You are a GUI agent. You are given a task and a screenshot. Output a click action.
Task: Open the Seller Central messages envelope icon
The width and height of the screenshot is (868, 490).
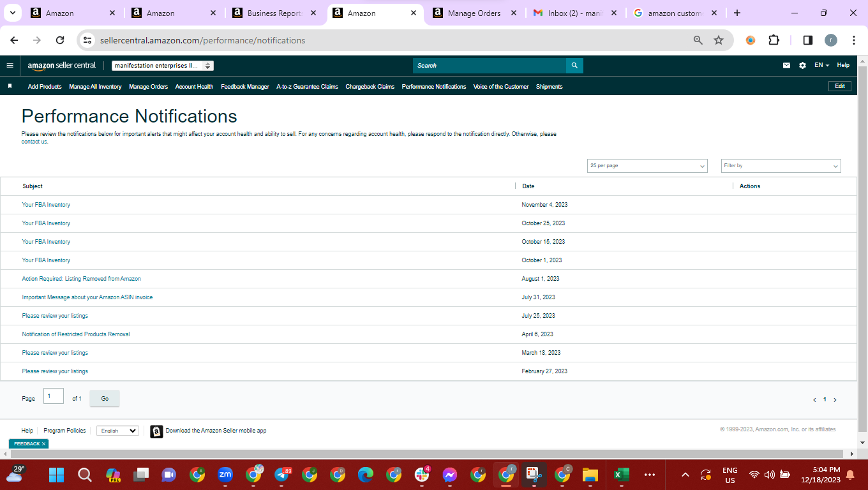(x=786, y=65)
